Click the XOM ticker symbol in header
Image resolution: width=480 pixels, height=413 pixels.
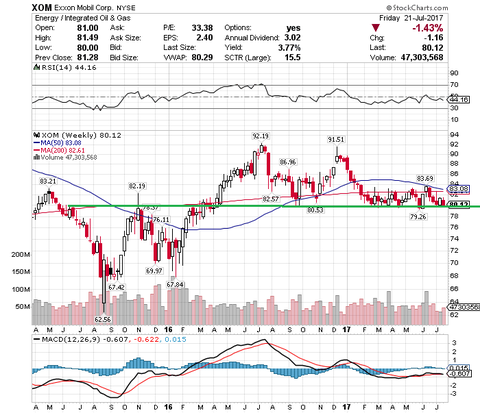point(42,7)
